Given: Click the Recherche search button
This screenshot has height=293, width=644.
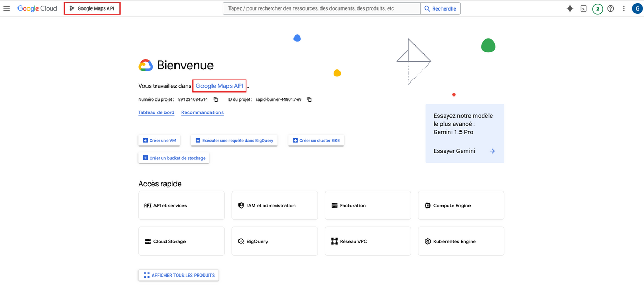Looking at the screenshot, I should pos(440,8).
